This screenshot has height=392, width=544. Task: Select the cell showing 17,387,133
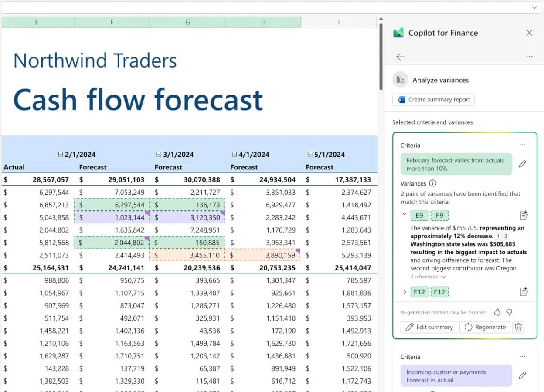click(339, 179)
